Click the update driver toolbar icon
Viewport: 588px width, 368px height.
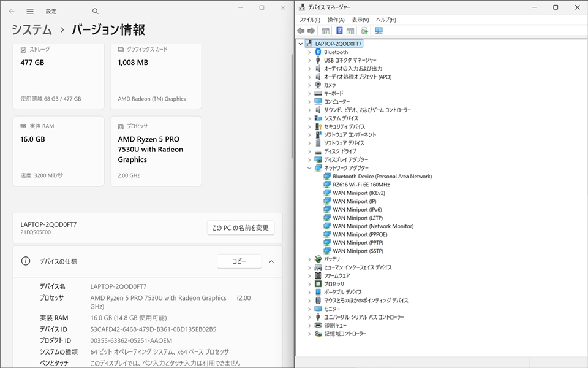point(364,31)
